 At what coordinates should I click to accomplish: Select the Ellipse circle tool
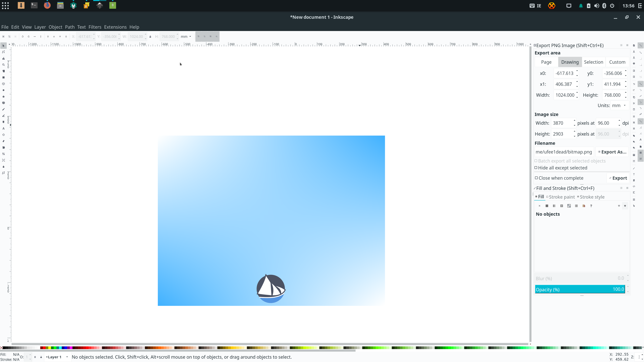click(x=4, y=90)
